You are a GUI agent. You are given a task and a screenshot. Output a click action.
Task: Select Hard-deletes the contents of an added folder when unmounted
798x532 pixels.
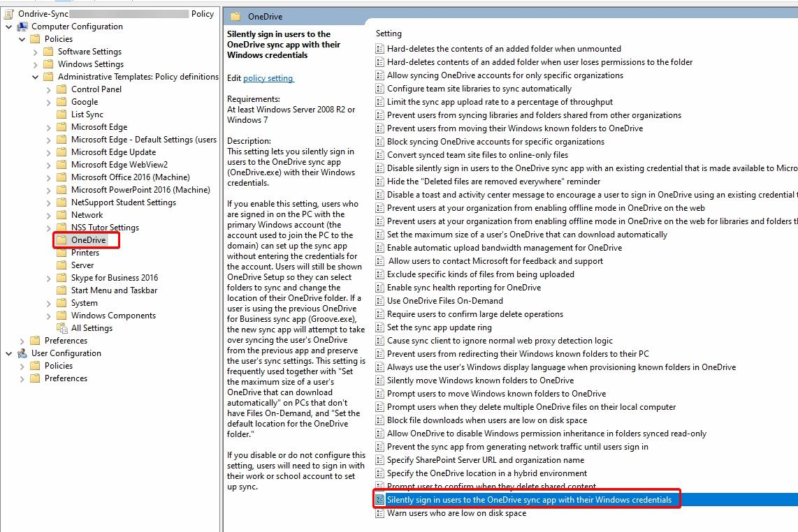pos(504,49)
